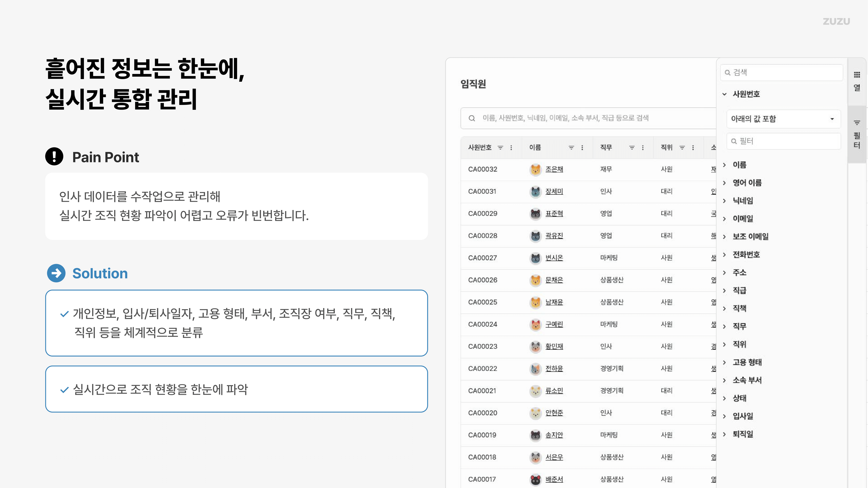
Task: Click employee 류소민's name link
Action: 554,391
